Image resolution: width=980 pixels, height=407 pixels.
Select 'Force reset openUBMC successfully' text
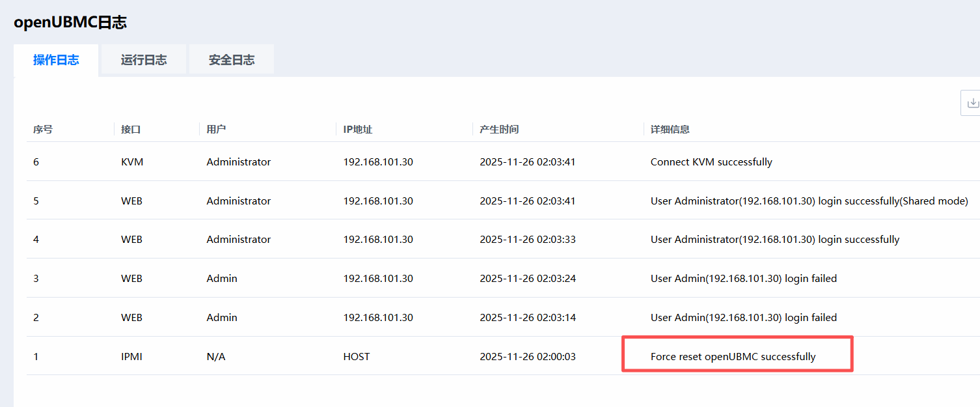(x=733, y=357)
